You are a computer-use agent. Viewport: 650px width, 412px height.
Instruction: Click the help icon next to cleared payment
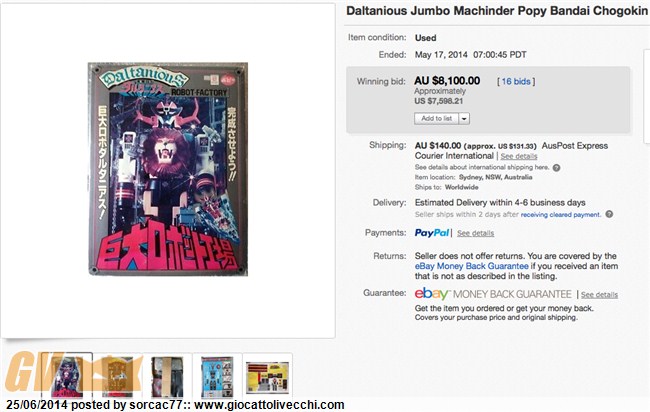tap(609, 214)
